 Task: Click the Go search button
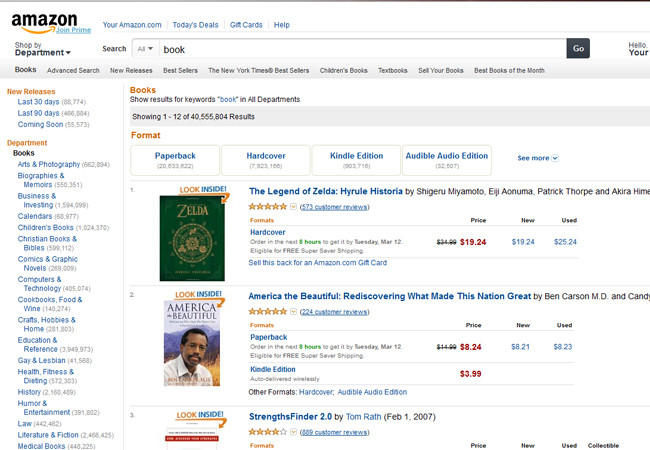tap(578, 48)
